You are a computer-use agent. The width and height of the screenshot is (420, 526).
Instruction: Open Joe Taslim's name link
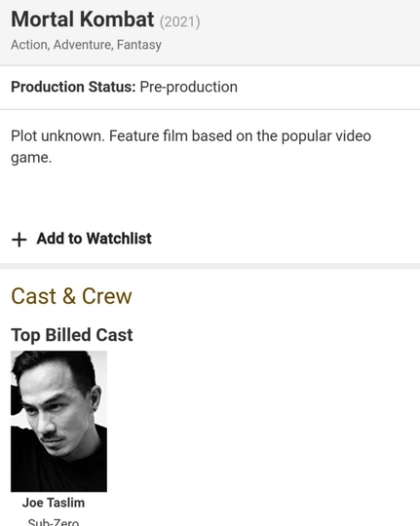tap(54, 503)
